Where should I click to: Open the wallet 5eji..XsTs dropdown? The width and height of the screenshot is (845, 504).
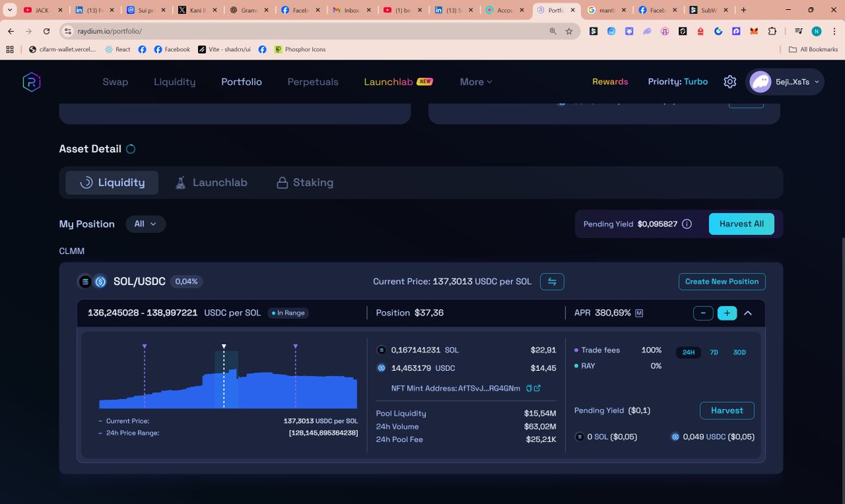pos(784,82)
